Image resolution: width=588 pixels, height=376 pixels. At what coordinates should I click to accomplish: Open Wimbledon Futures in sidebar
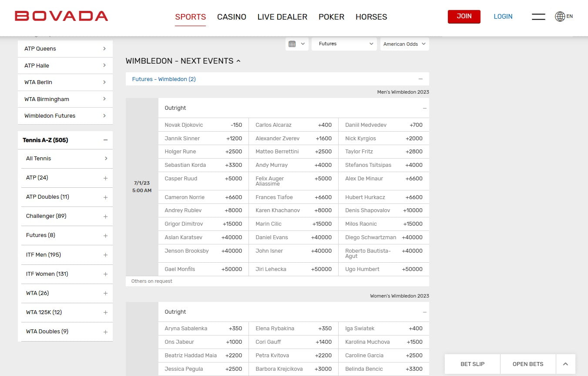[65, 116]
